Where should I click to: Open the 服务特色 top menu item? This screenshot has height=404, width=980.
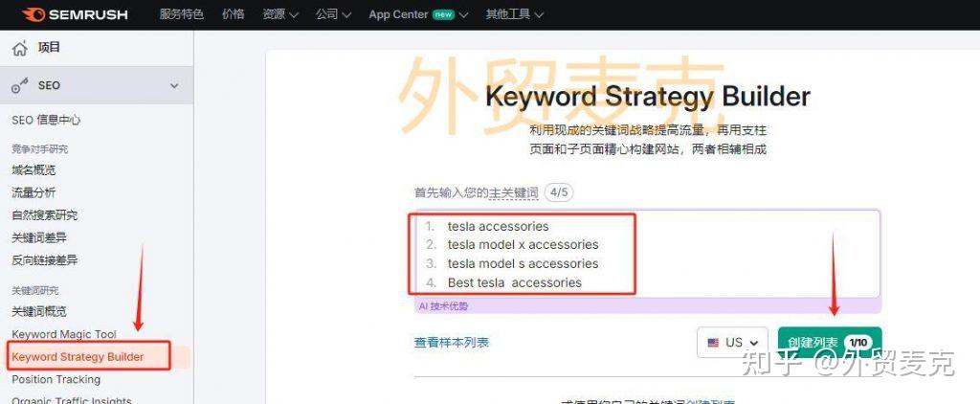point(181,14)
